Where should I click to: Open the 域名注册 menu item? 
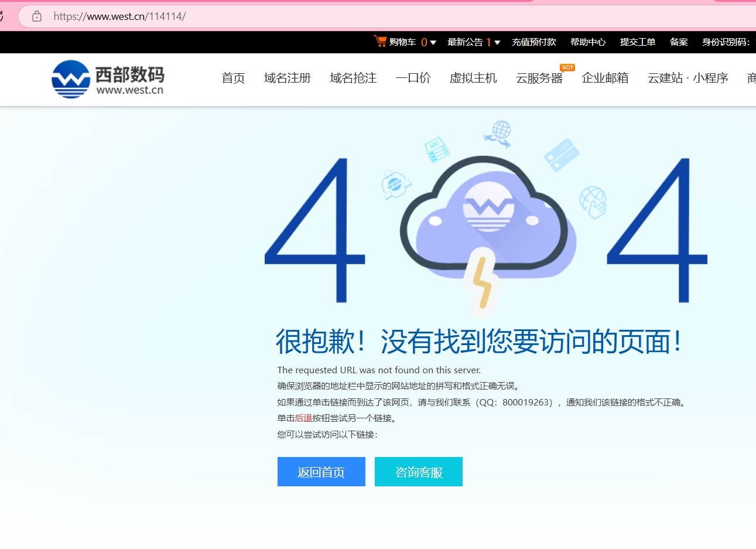[x=287, y=78]
